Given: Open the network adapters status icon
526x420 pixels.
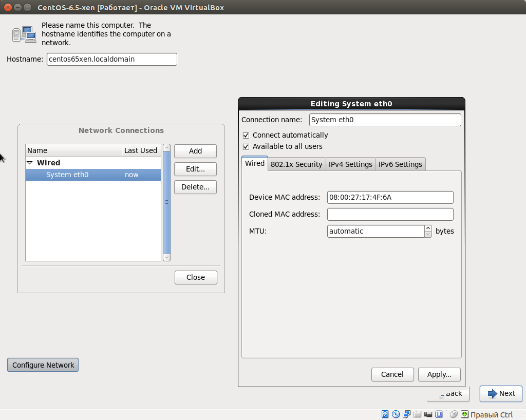Looking at the screenshot, I should pos(407,414).
